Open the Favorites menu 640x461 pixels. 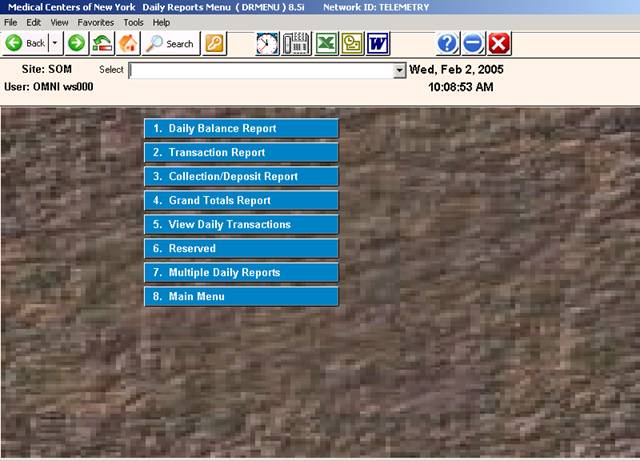[96, 21]
